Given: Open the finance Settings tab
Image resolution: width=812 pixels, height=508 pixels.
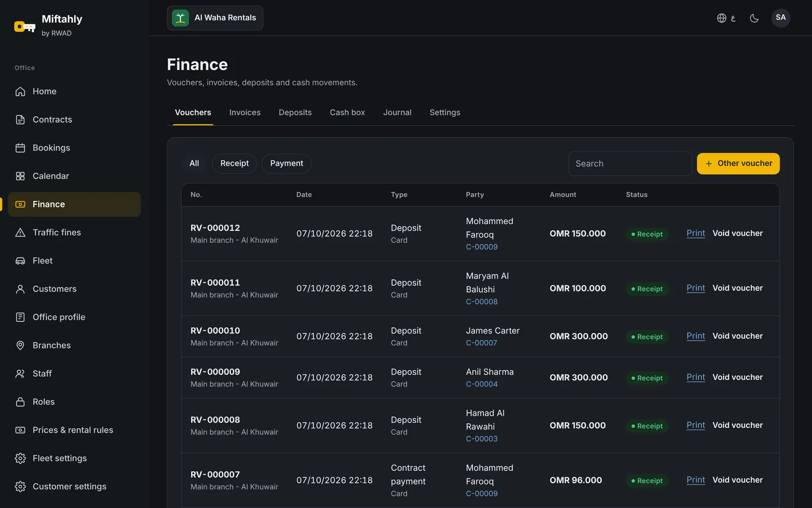Looking at the screenshot, I should click(445, 112).
